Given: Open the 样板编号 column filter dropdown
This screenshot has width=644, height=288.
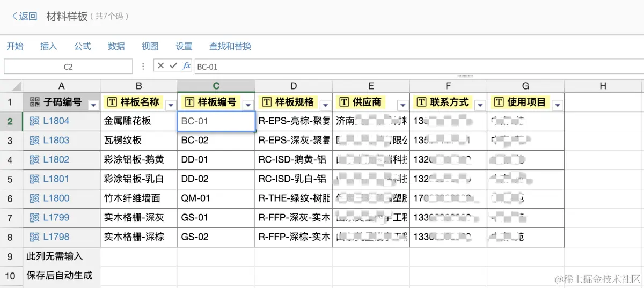Looking at the screenshot, I should (x=248, y=105).
